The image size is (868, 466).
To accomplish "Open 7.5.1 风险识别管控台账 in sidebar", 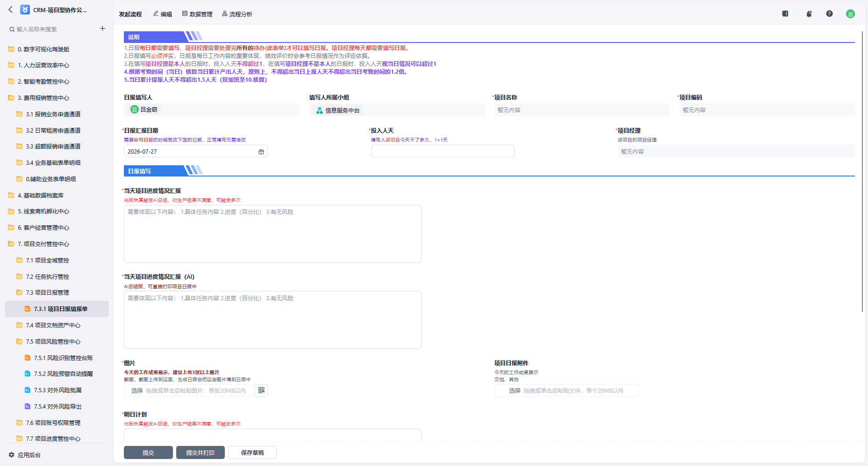I will [x=63, y=358].
